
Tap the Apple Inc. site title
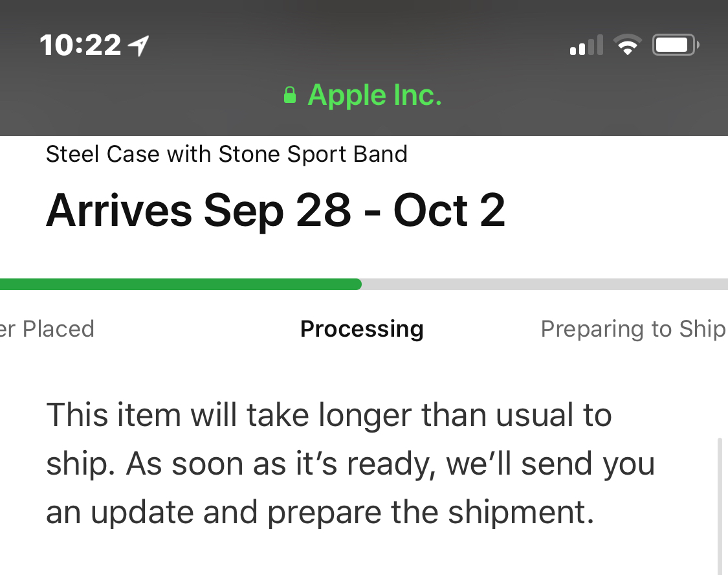[x=375, y=95]
